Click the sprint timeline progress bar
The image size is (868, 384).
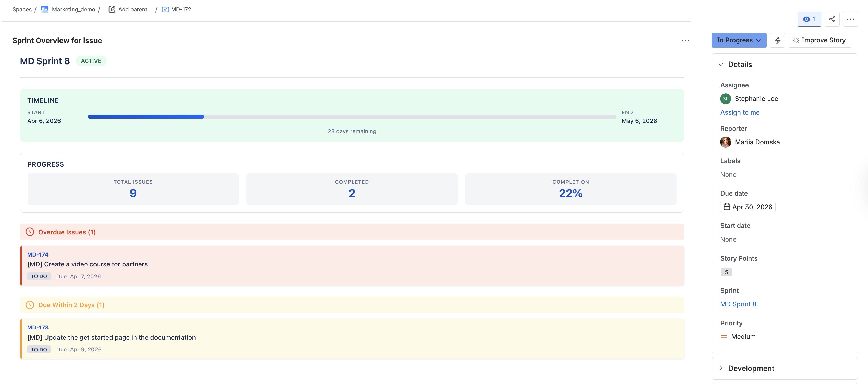352,117
